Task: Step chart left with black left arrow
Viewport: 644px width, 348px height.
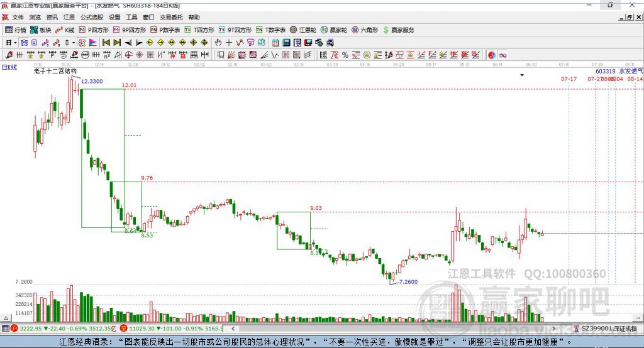Action: point(128,43)
